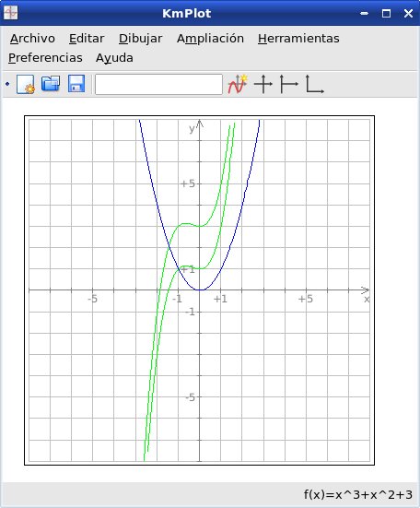Click the KmPlot title bar app icon
This screenshot has height=508, width=420.
pyautogui.click(x=11, y=13)
